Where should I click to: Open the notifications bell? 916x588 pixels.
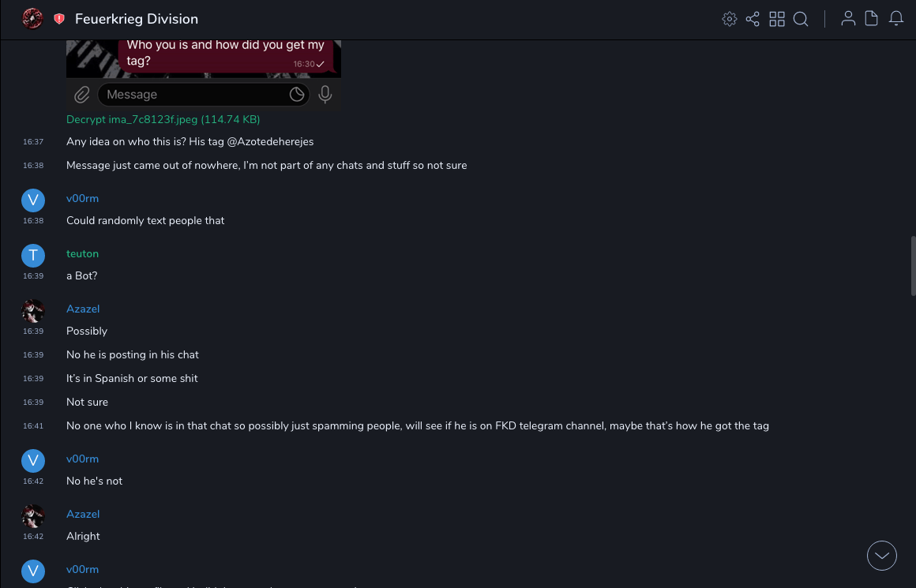coord(896,19)
